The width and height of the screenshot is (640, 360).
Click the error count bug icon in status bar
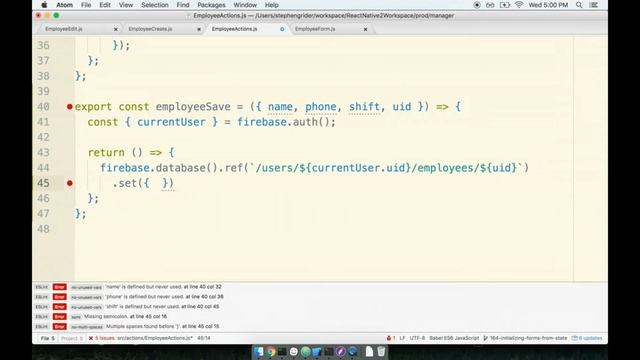click(391, 338)
